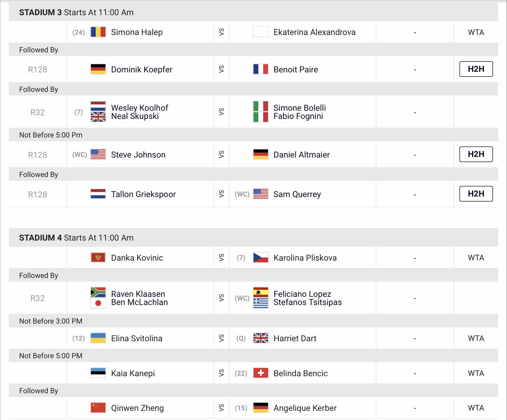Image resolution: width=507 pixels, height=420 pixels.
Task: Select player name Simona Halep
Action: [137, 32]
